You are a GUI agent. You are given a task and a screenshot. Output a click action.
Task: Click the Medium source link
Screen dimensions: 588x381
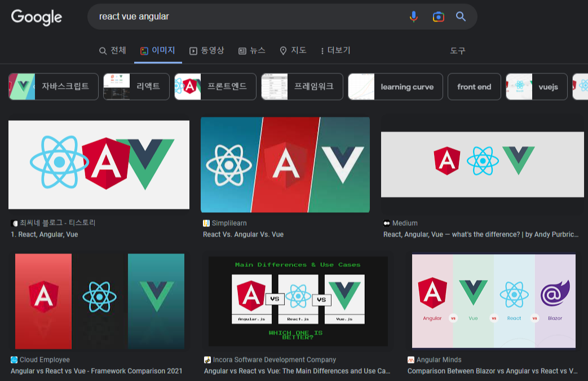405,224
